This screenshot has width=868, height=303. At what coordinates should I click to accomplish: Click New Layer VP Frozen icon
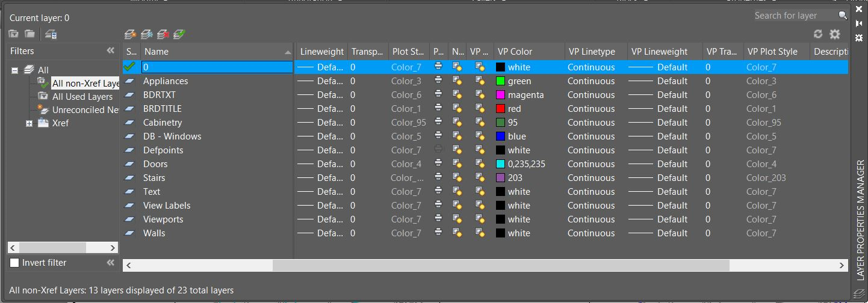(x=146, y=34)
